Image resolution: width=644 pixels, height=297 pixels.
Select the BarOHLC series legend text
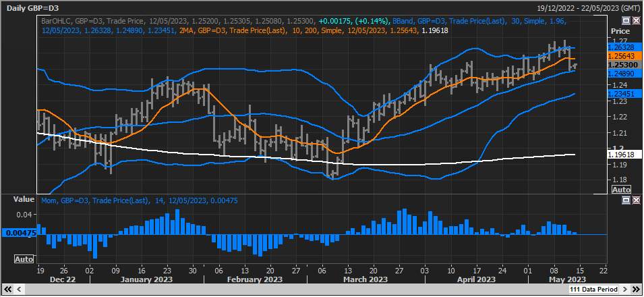click(178, 20)
